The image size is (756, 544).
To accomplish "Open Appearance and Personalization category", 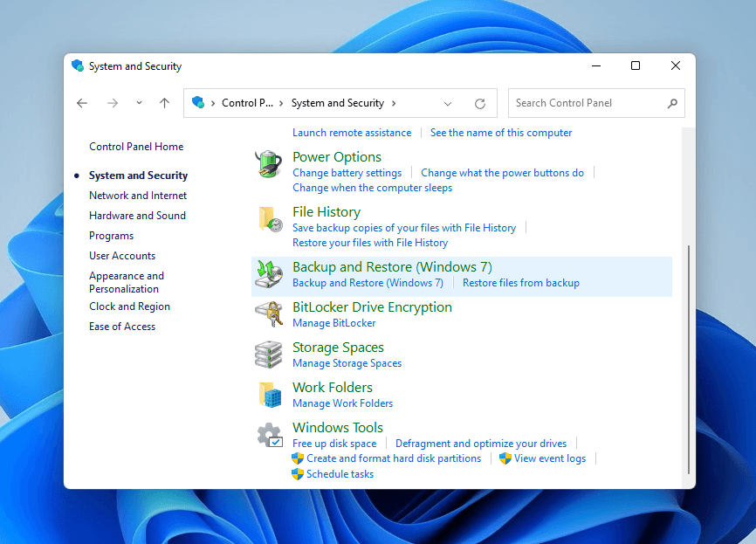I will click(x=127, y=282).
